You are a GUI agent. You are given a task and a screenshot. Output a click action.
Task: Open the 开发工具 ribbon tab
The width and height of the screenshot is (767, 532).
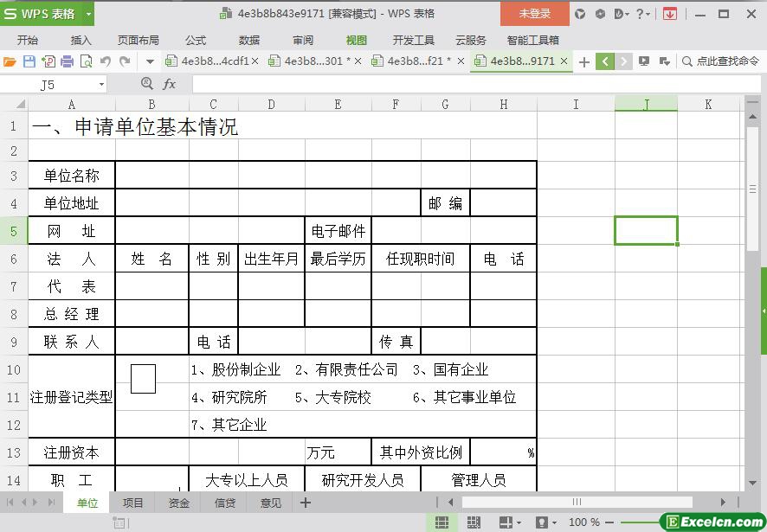[414, 40]
